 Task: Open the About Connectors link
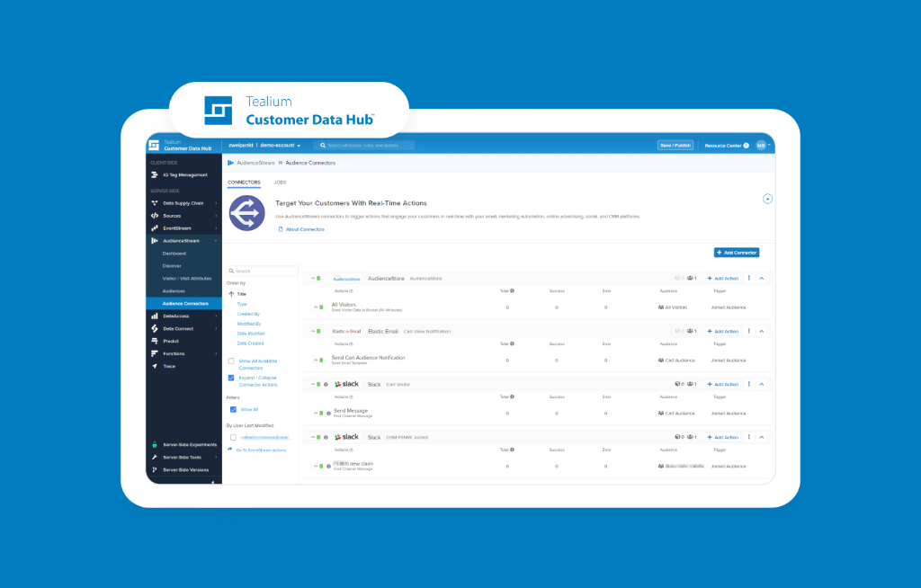[x=301, y=229]
